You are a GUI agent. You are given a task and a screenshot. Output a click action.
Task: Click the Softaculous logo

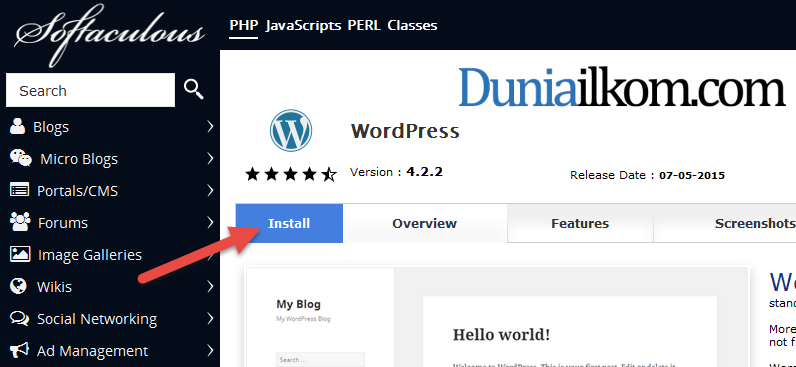coord(110,35)
